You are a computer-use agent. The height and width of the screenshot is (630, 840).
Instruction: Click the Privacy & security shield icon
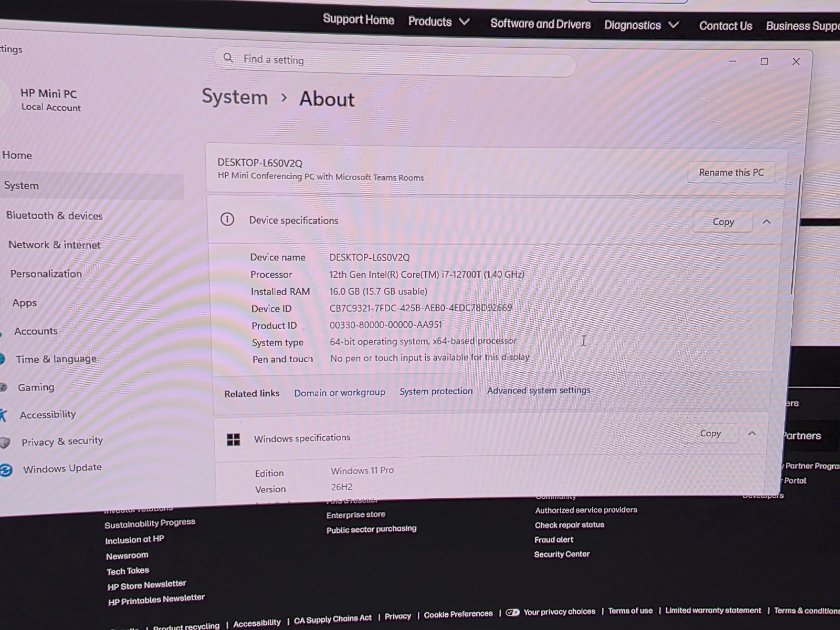(x=5, y=443)
